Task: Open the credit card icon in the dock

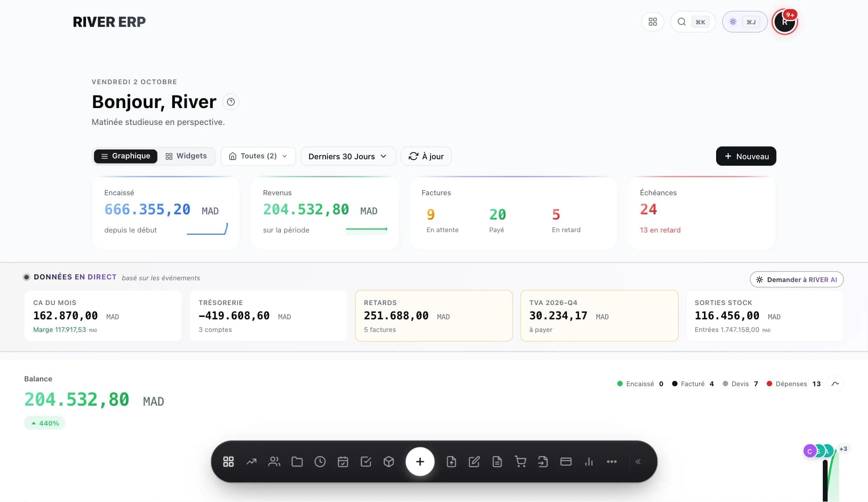Action: click(x=566, y=462)
